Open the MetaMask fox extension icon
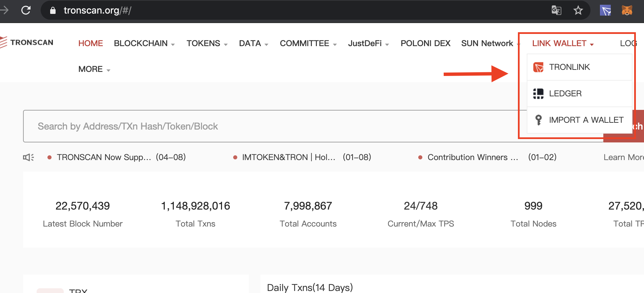 click(627, 10)
